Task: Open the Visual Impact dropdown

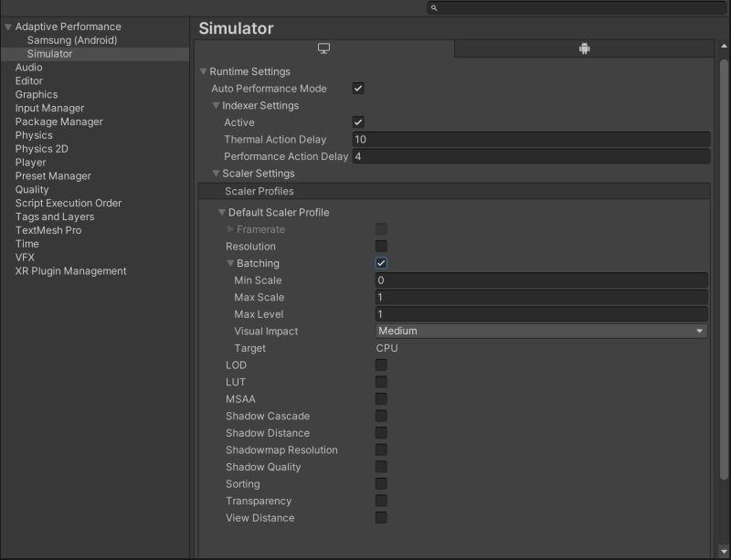Action: (539, 331)
